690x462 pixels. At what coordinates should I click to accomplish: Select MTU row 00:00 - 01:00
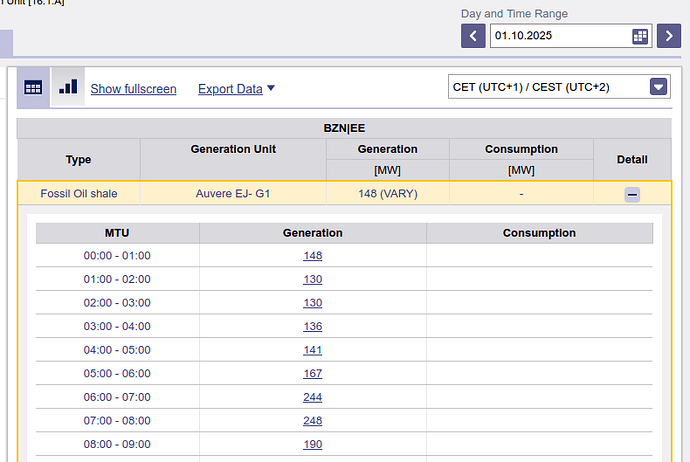(x=344, y=256)
